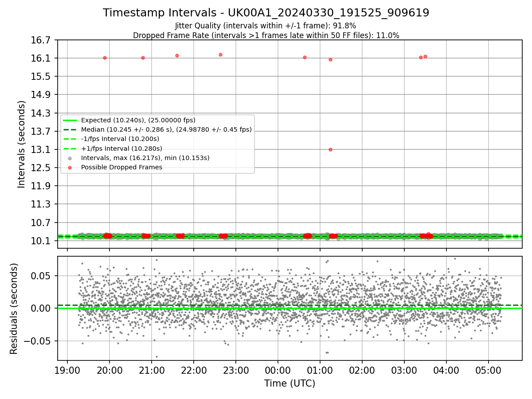The width and height of the screenshot is (532, 399).
Task: Click legend entry '-1/fps Interval (10.200s)'
Action: (121, 139)
